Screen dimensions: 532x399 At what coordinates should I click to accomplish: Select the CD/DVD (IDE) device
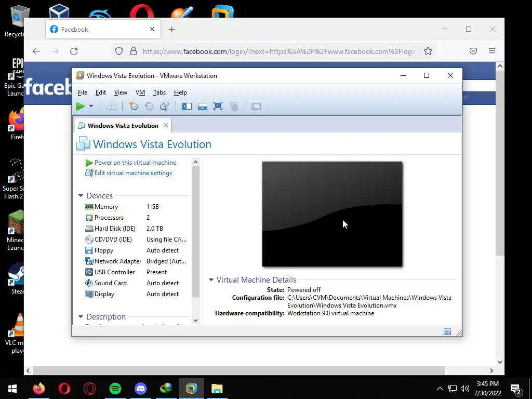click(136, 239)
